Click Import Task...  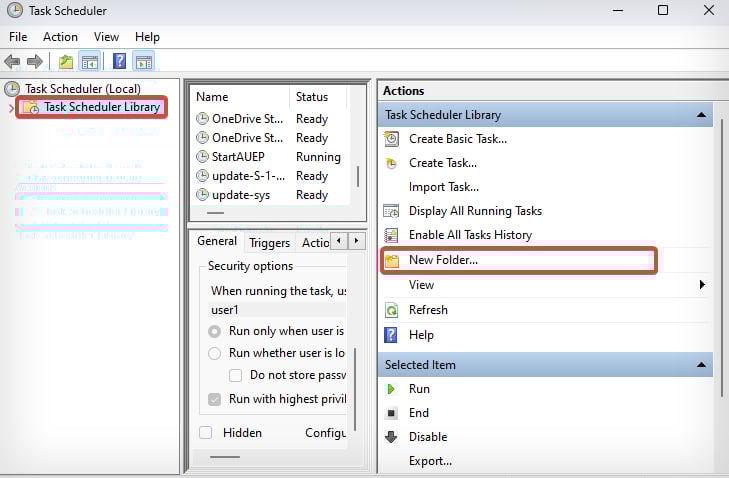pos(444,187)
